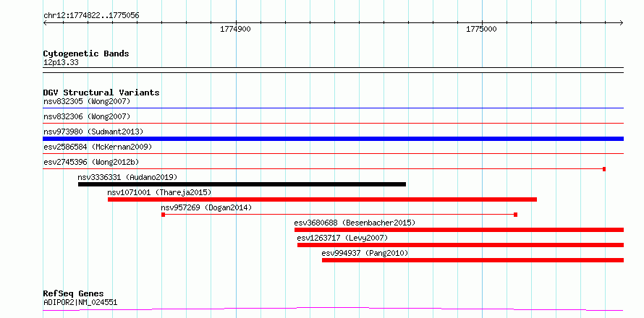The height and width of the screenshot is (318, 644).
Task: Click the ADIPOR2|NM_024551 gene label
Action: 80,302
